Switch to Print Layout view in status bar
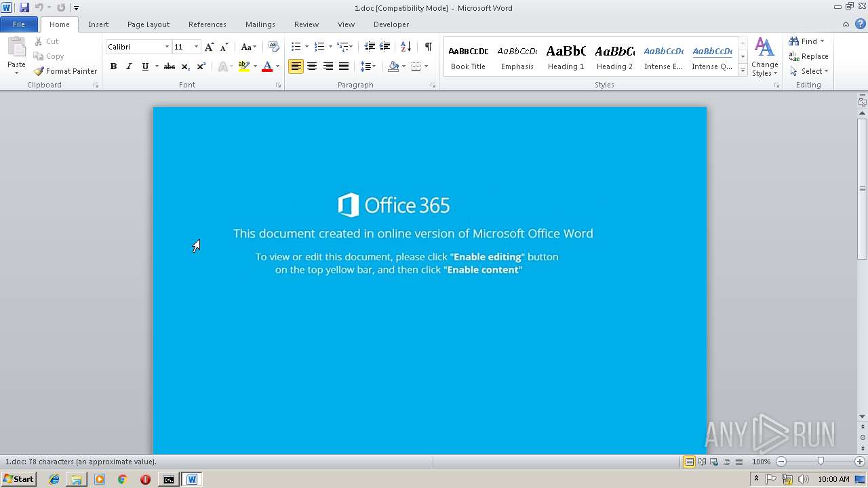 click(x=689, y=462)
